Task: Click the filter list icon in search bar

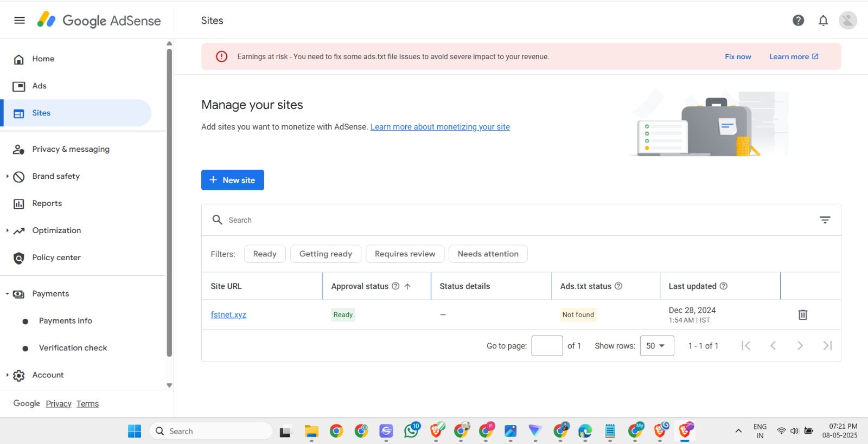Action: 825,220
